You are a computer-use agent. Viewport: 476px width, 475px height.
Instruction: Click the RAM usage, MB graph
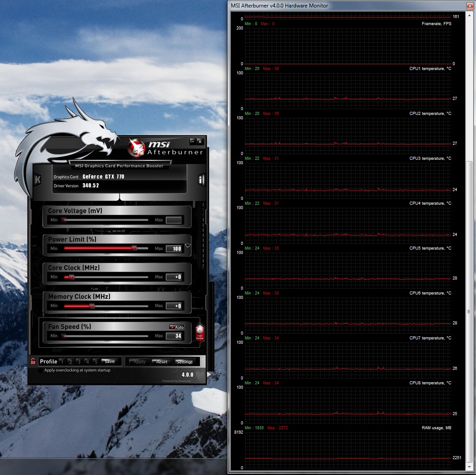click(x=348, y=450)
